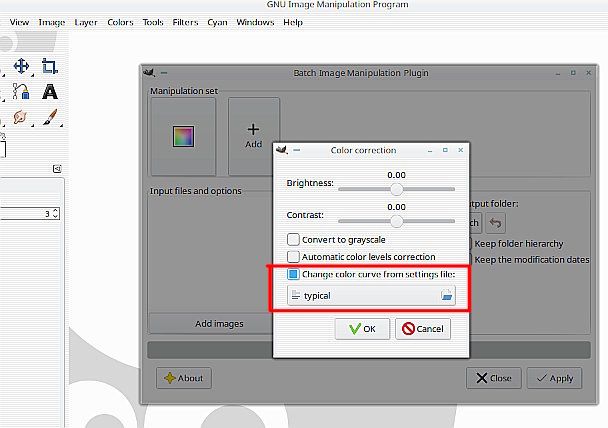
Task: Open the About button in Batch plugin
Action: pos(184,378)
